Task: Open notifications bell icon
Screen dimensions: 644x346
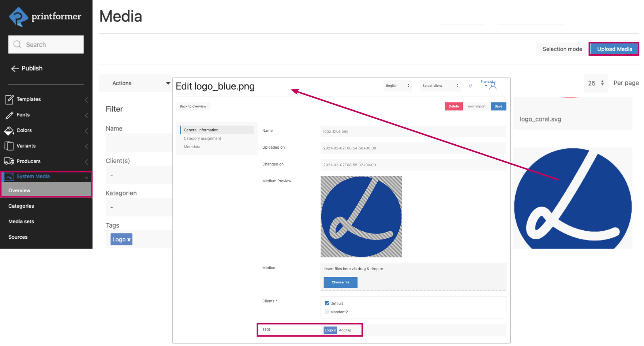Action: point(471,86)
